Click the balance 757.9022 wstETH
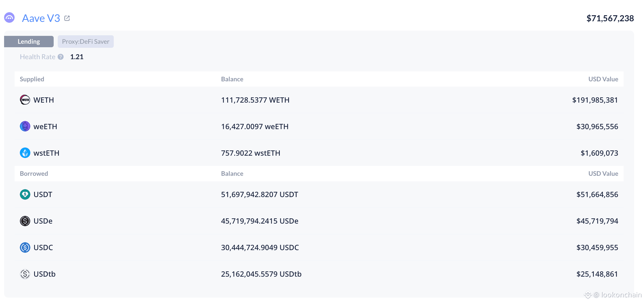This screenshot has height=302, width=644. coord(251,153)
